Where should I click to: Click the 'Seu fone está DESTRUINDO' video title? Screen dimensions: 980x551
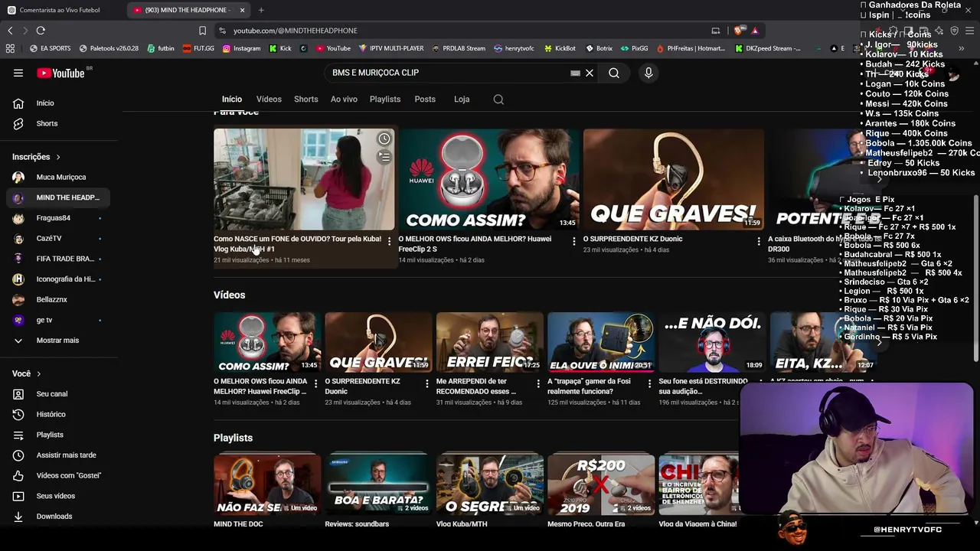click(x=704, y=386)
